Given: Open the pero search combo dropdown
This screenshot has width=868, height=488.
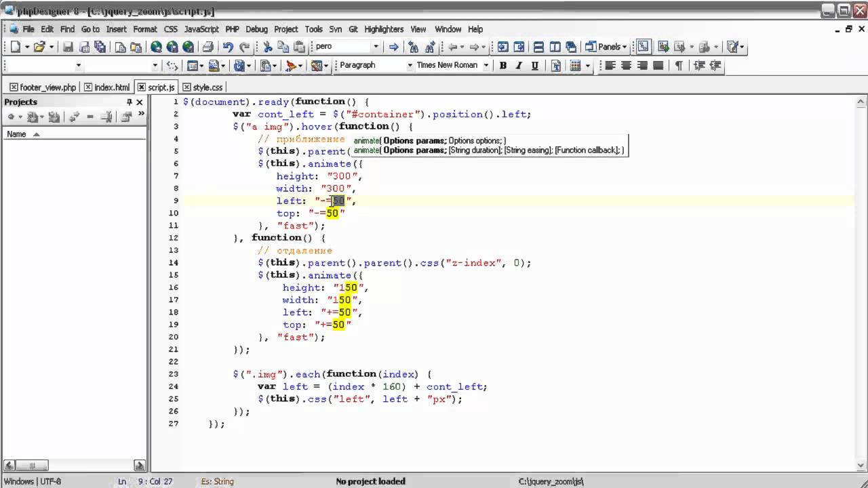Looking at the screenshot, I should pyautogui.click(x=376, y=47).
